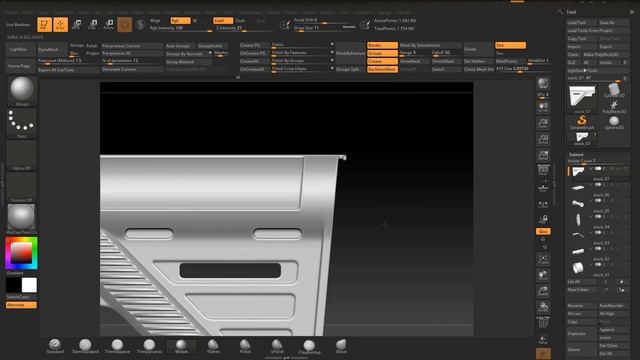The width and height of the screenshot is (640, 360).
Task: Click the Del Hidden button
Action: coord(478,61)
